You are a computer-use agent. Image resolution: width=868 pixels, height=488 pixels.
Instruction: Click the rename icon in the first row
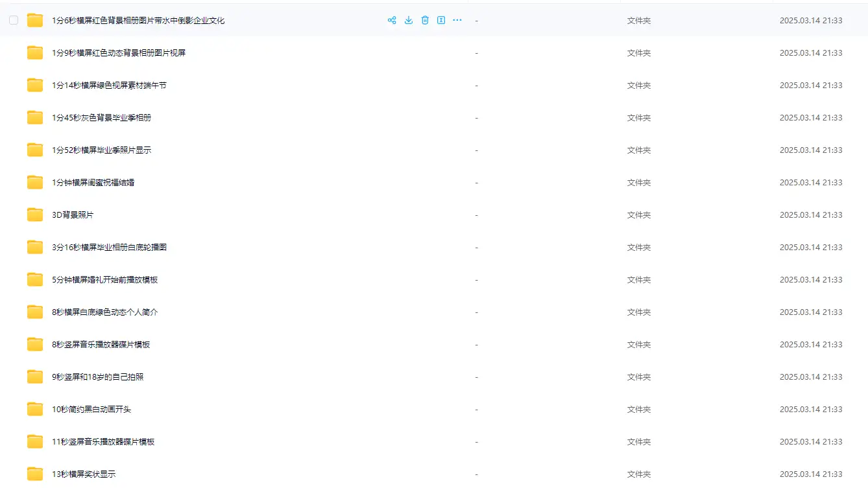point(441,20)
